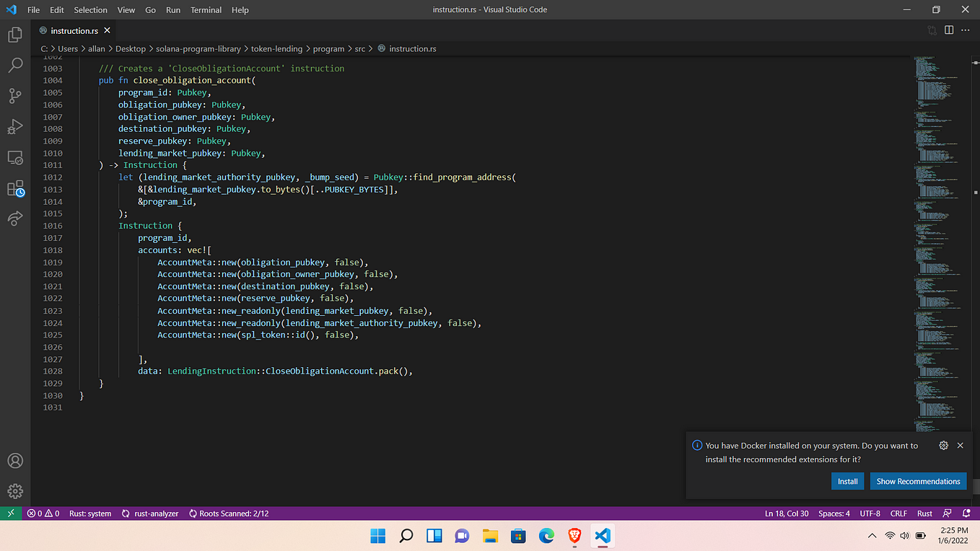
Task: Show hidden icons in system tray
Action: (x=872, y=536)
